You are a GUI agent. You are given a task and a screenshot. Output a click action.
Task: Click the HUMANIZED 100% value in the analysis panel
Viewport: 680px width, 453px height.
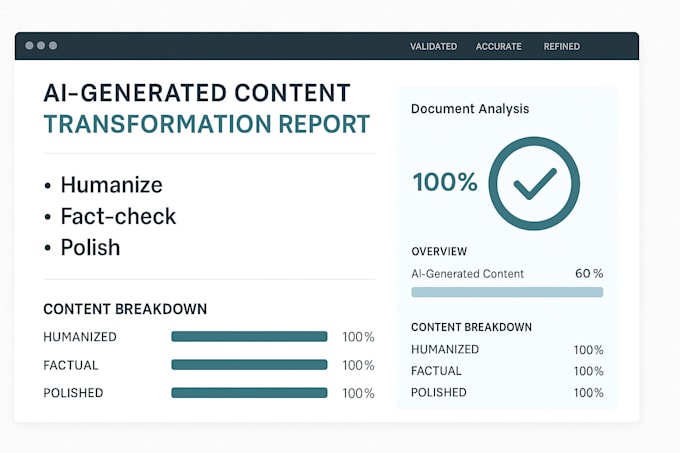point(588,350)
